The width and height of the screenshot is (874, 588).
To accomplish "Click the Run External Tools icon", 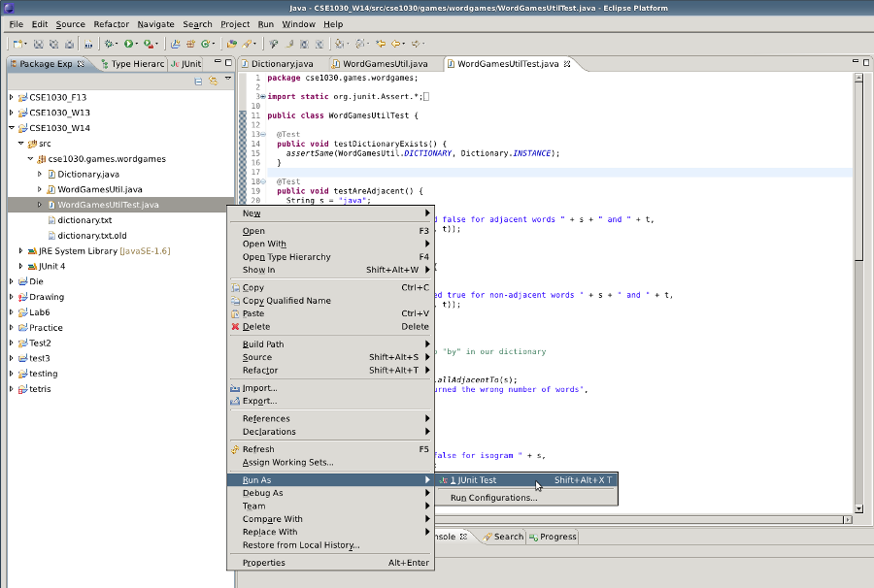I will (x=149, y=44).
